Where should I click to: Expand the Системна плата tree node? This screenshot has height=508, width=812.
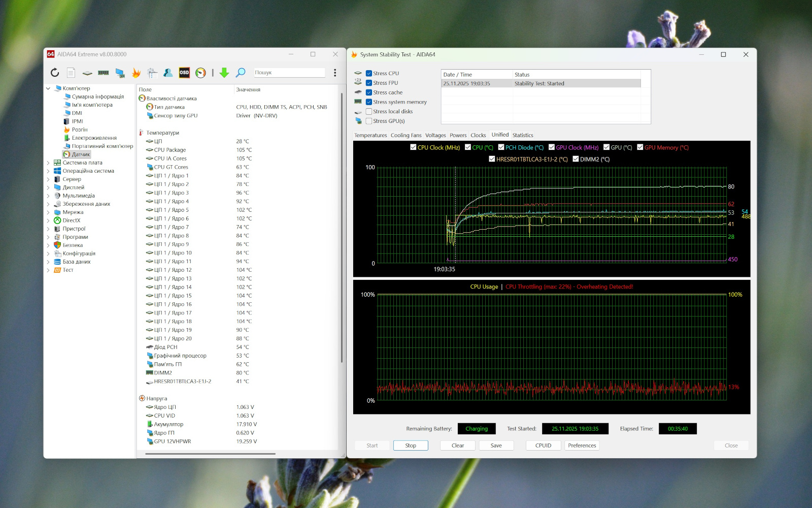tap(48, 163)
